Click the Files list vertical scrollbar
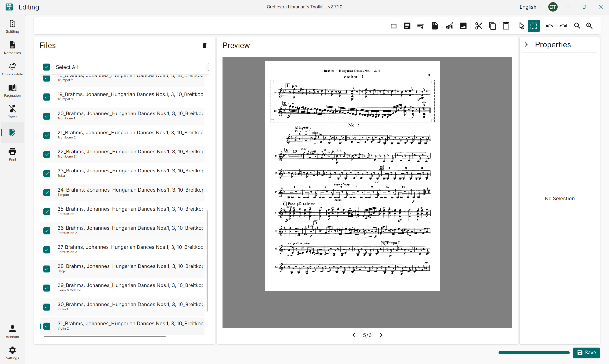Image resolution: width=609 pixels, height=364 pixels. 207,261
